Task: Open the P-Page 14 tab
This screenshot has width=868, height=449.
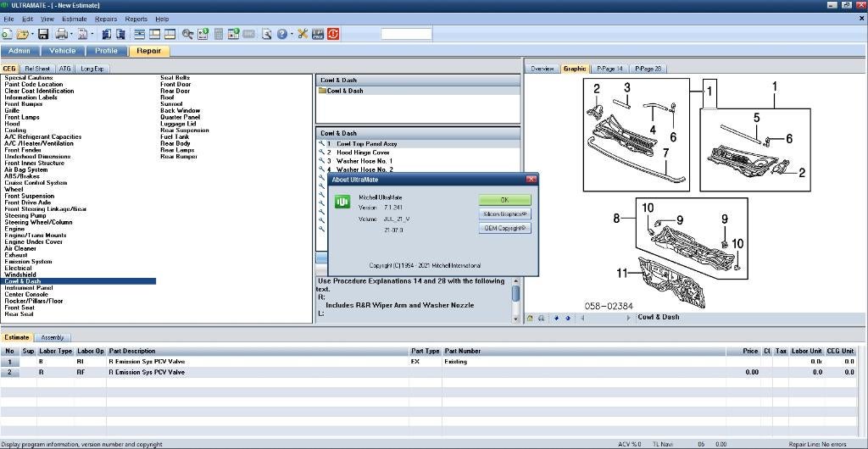Action: point(609,69)
